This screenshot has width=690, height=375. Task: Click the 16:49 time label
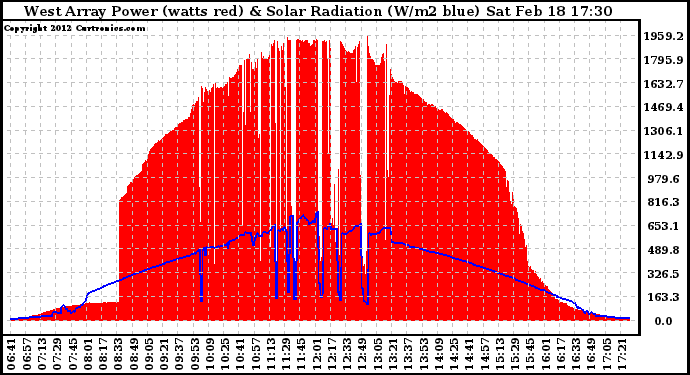coord(591,354)
